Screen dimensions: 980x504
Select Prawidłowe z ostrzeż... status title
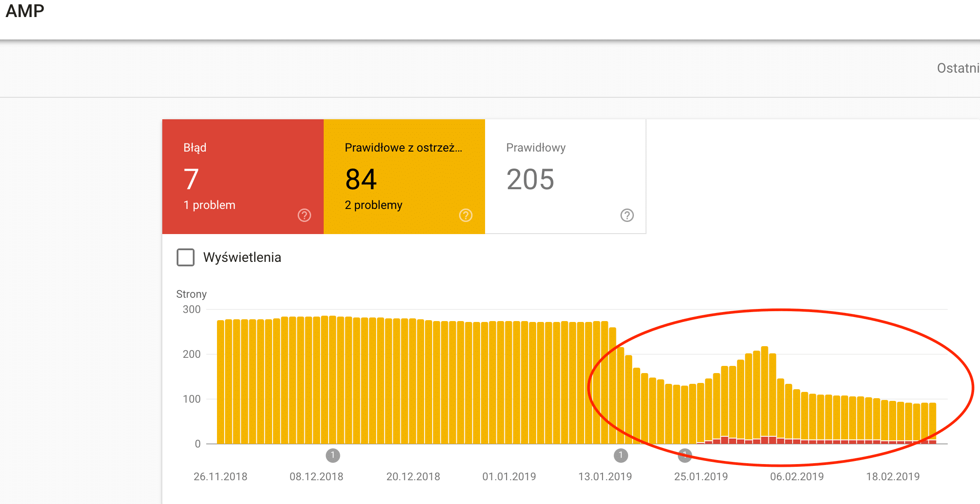tap(403, 148)
